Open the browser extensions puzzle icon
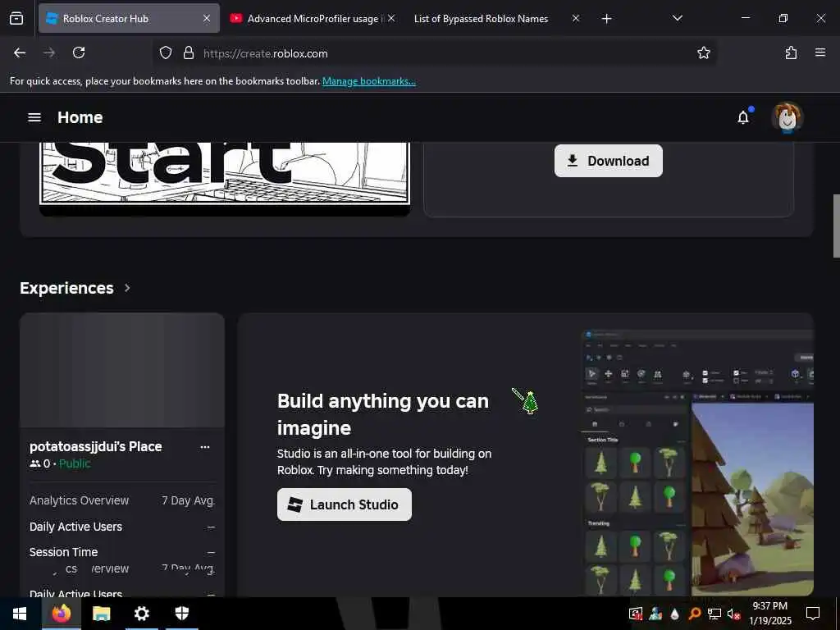This screenshot has width=840, height=630. pyautogui.click(x=791, y=52)
